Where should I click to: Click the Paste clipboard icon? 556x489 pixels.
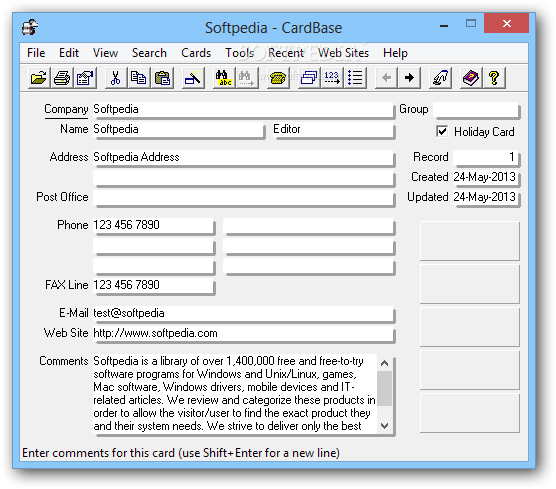(162, 77)
